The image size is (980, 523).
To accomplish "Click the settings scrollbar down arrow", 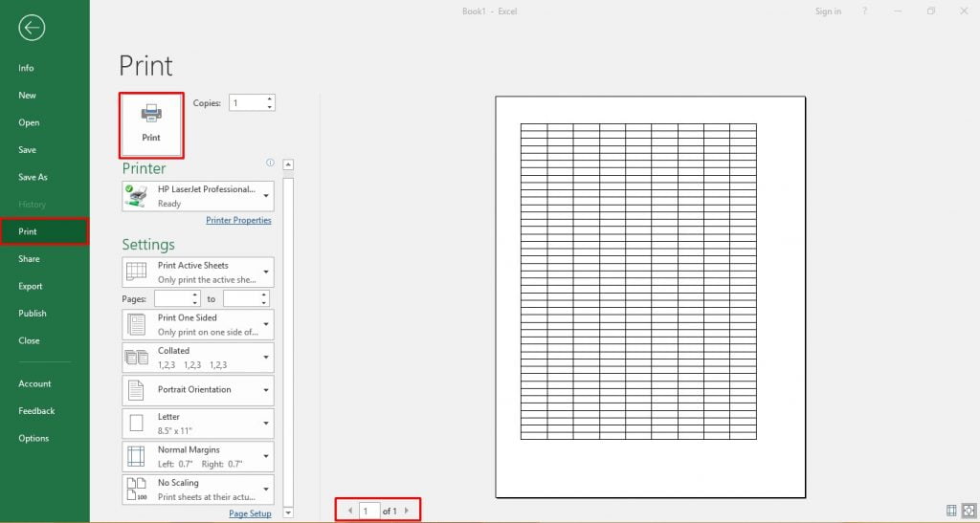I will [288, 513].
